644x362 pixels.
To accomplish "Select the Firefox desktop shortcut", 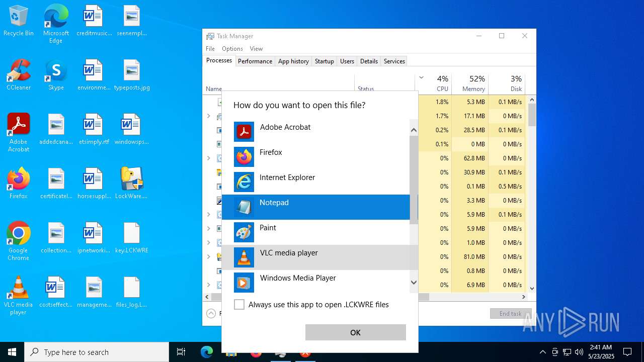I will tap(19, 184).
